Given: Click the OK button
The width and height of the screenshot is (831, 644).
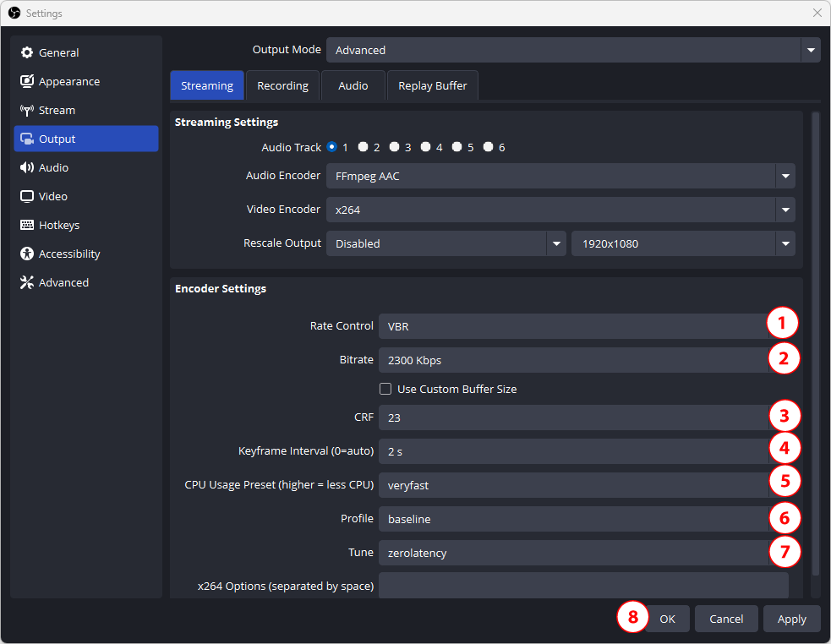Looking at the screenshot, I should (667, 619).
